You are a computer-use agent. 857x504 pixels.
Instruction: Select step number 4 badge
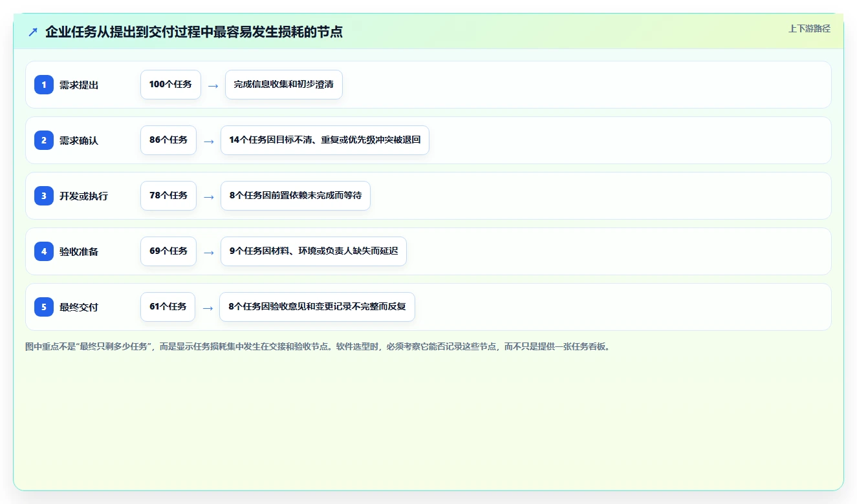[x=44, y=251]
